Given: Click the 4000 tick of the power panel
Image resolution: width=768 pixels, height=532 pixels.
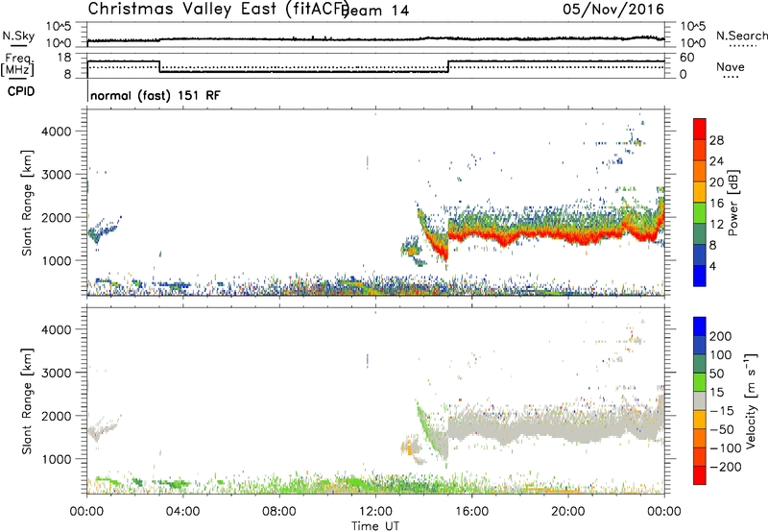Looking at the screenshot, I should pos(56,132).
